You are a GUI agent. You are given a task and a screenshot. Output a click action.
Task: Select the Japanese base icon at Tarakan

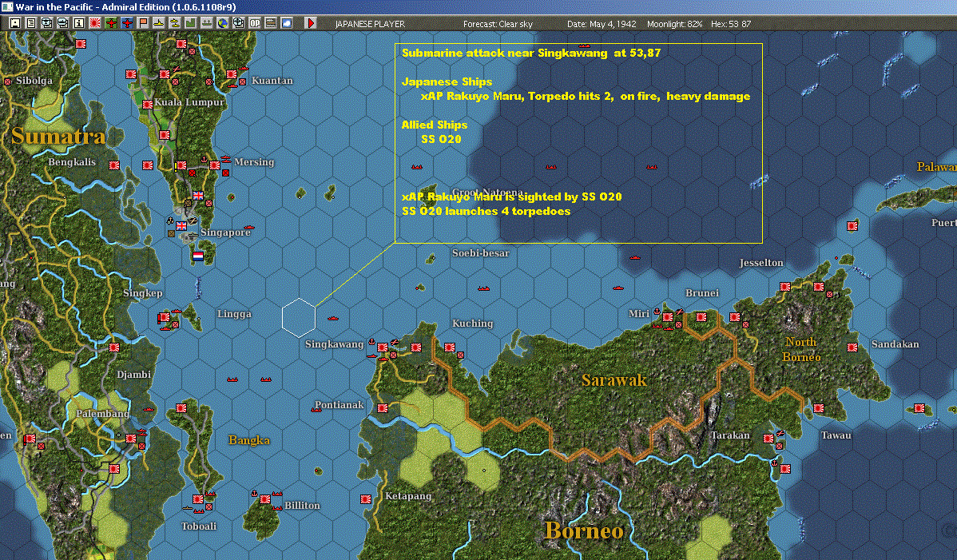point(769,439)
